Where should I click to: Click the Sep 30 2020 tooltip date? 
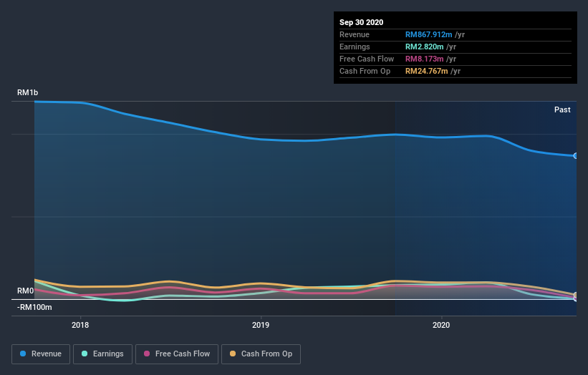pyautogui.click(x=361, y=22)
